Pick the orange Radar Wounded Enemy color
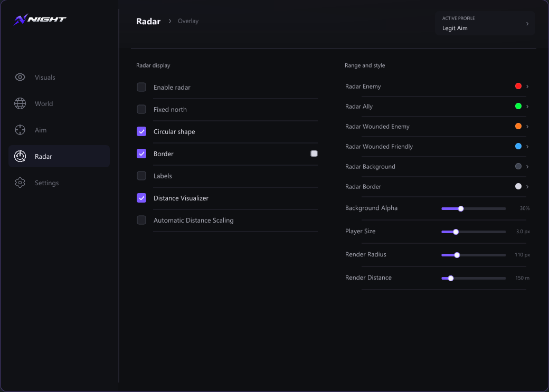Viewport: 549px width, 392px height. 518,126
